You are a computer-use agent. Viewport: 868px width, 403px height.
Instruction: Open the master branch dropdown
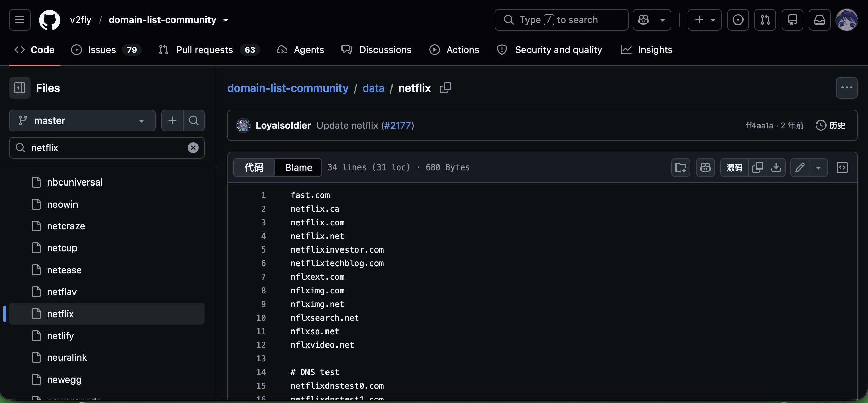[82, 120]
